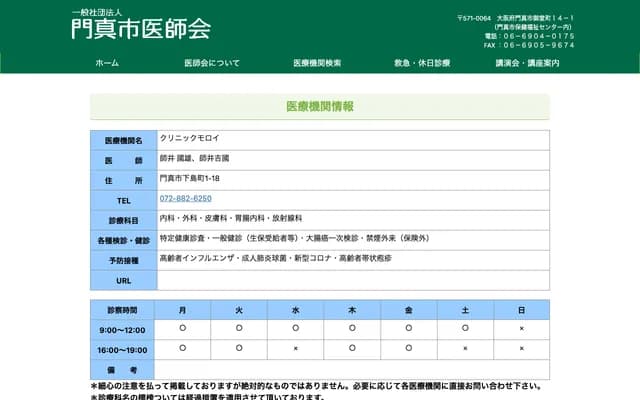Click Saturday 16:00〜19:00 cross mark
640x400 pixels.
click(x=465, y=348)
